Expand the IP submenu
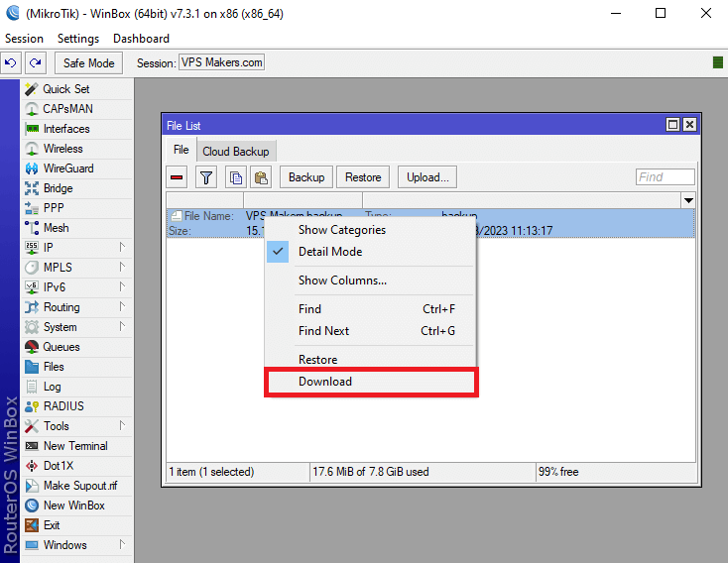The width and height of the screenshot is (728, 563). coord(122,247)
